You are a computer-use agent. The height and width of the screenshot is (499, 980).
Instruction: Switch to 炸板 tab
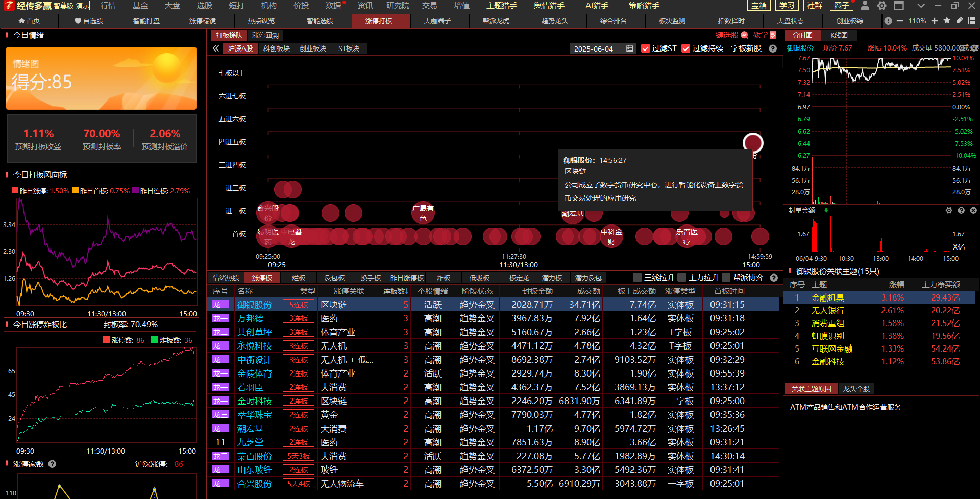coord(444,278)
